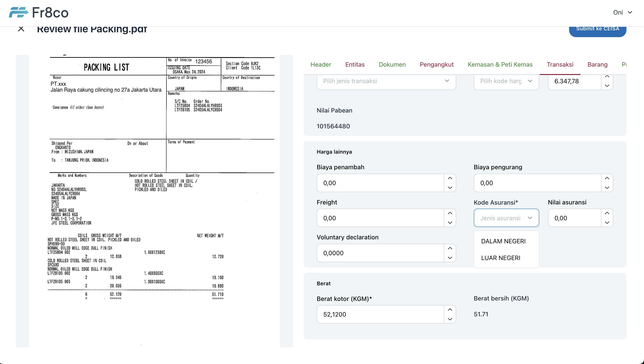
Task: Click the user account Oni menu
Action: (x=622, y=12)
